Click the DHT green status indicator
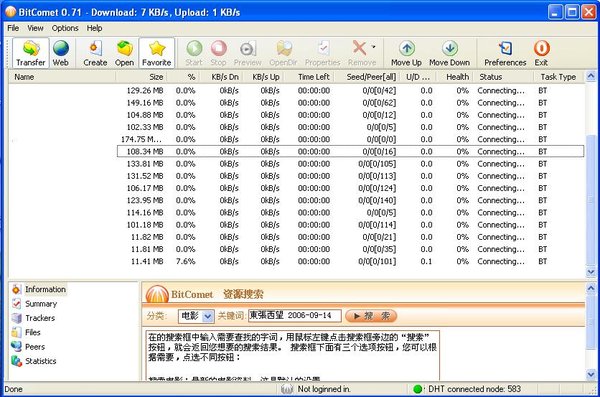 tap(417, 389)
